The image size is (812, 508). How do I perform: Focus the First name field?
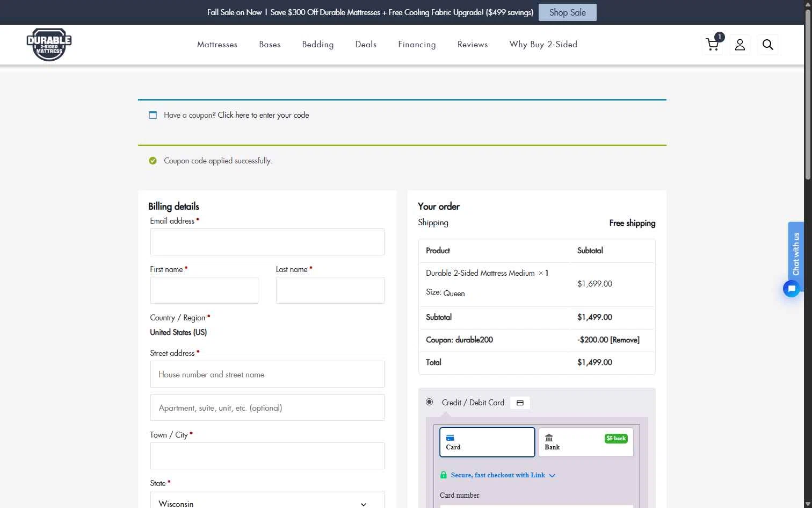click(x=204, y=290)
